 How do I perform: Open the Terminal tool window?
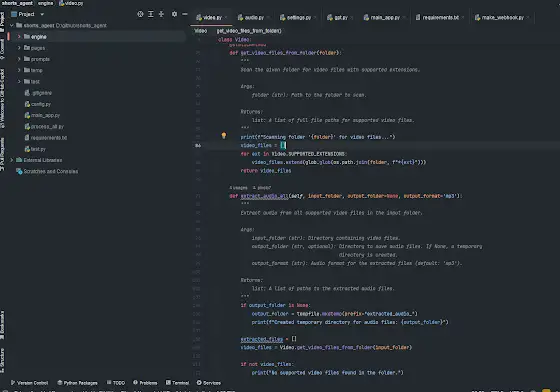pyautogui.click(x=178, y=383)
